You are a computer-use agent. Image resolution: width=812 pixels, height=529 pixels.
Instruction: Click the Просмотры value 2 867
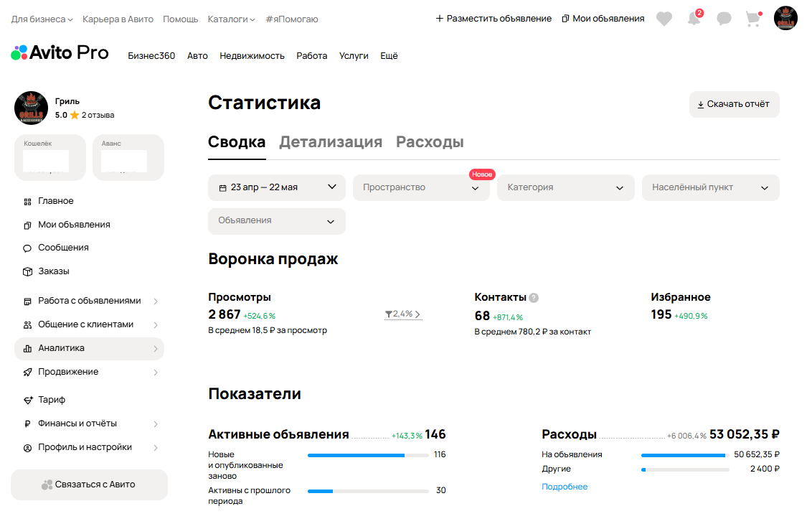click(x=225, y=314)
